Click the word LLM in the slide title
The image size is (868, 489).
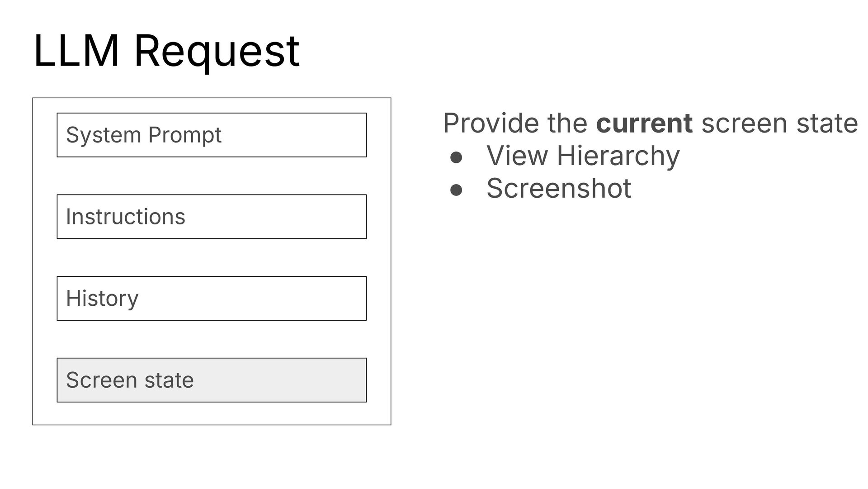(77, 51)
